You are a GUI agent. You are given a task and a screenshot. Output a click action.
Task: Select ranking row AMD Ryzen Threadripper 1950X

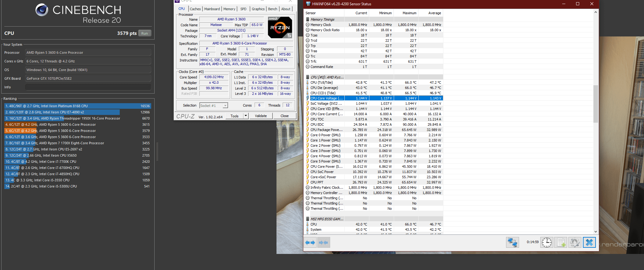pyautogui.click(x=77, y=118)
